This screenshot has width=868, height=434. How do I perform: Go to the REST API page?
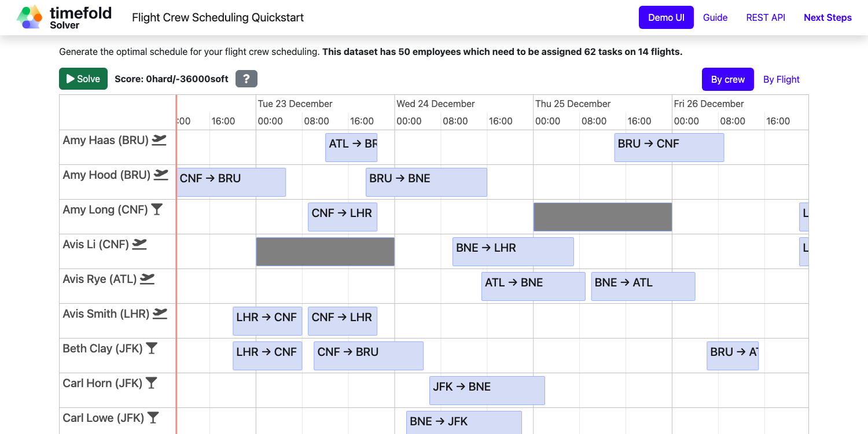pos(765,17)
